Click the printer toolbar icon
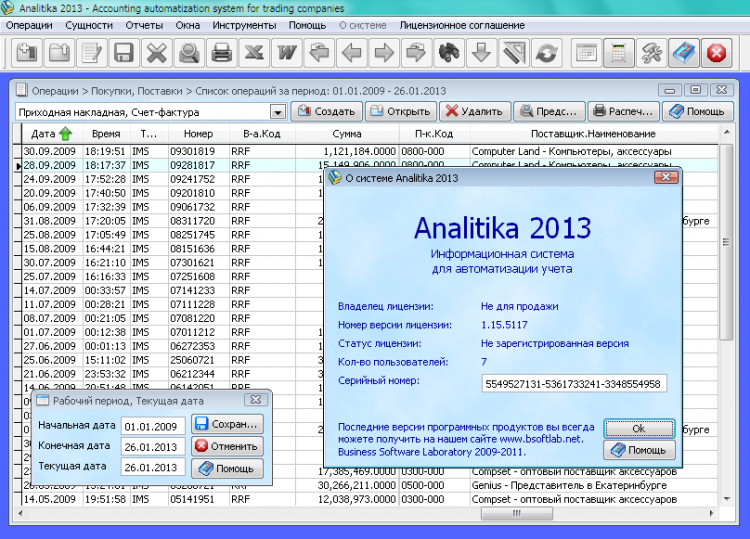 pos(221,53)
